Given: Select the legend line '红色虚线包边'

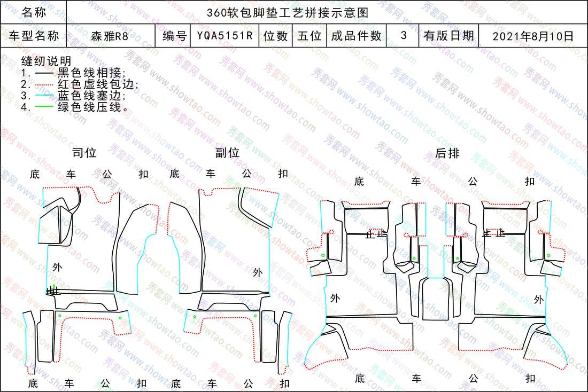Looking at the screenshot, I should [97, 84].
